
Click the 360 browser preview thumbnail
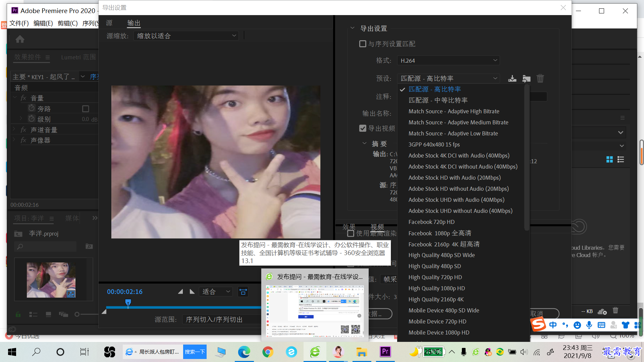click(315, 312)
